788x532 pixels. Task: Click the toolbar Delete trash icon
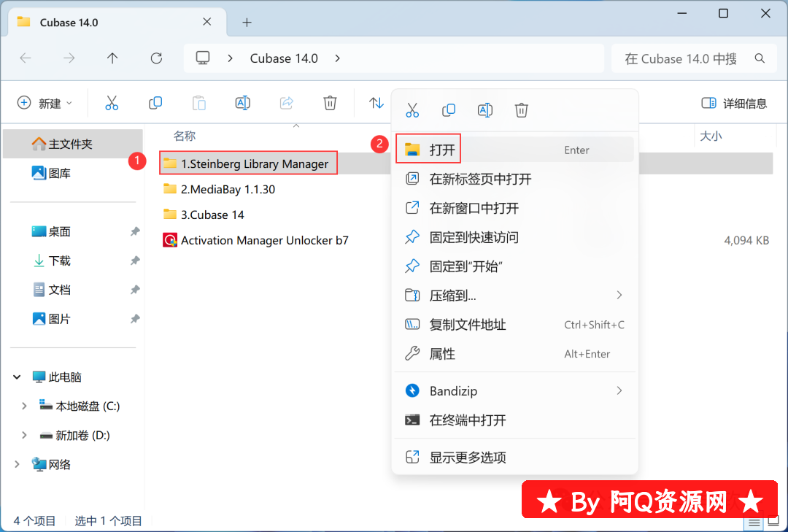click(330, 103)
